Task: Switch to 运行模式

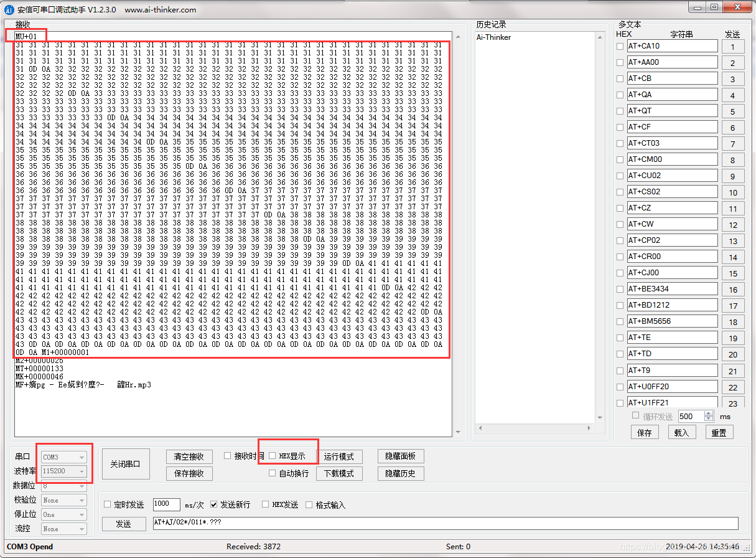Action: coord(339,456)
